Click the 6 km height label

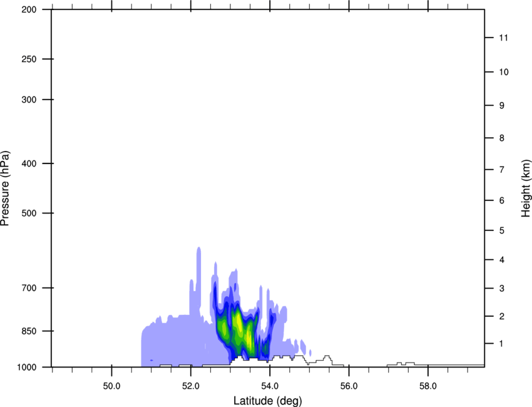(x=502, y=200)
